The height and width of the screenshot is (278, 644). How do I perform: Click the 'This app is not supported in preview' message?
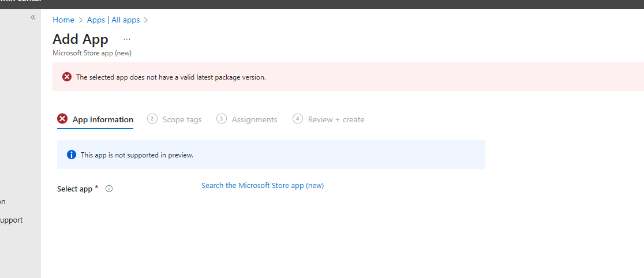[x=137, y=155]
